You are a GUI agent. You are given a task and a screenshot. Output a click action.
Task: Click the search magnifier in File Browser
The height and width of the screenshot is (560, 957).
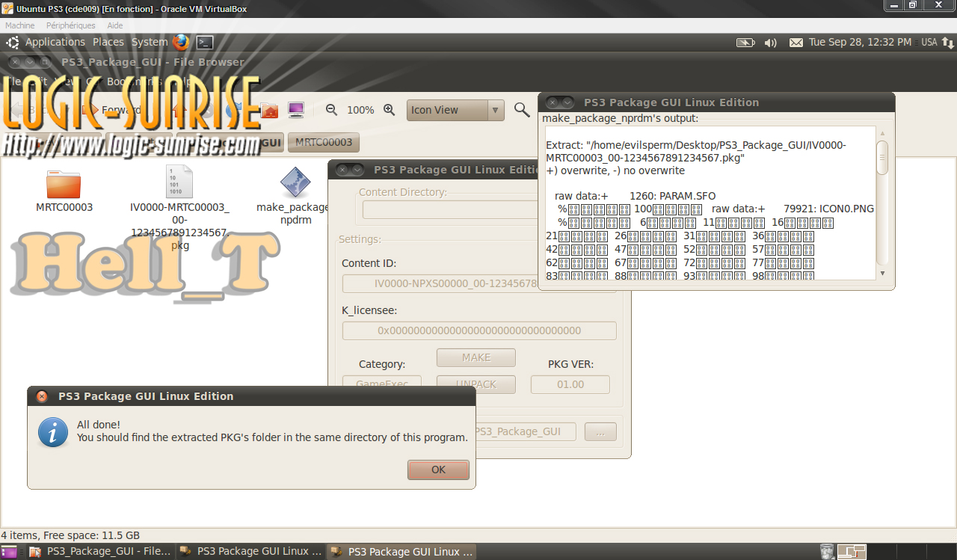[522, 110]
